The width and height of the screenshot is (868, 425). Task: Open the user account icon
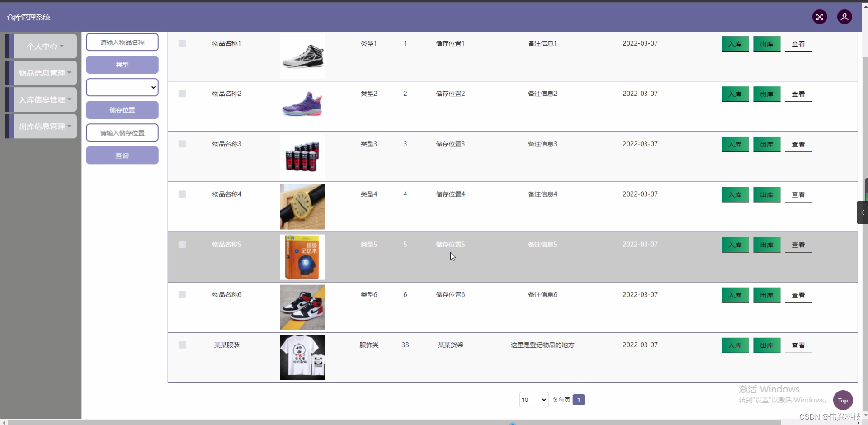844,17
